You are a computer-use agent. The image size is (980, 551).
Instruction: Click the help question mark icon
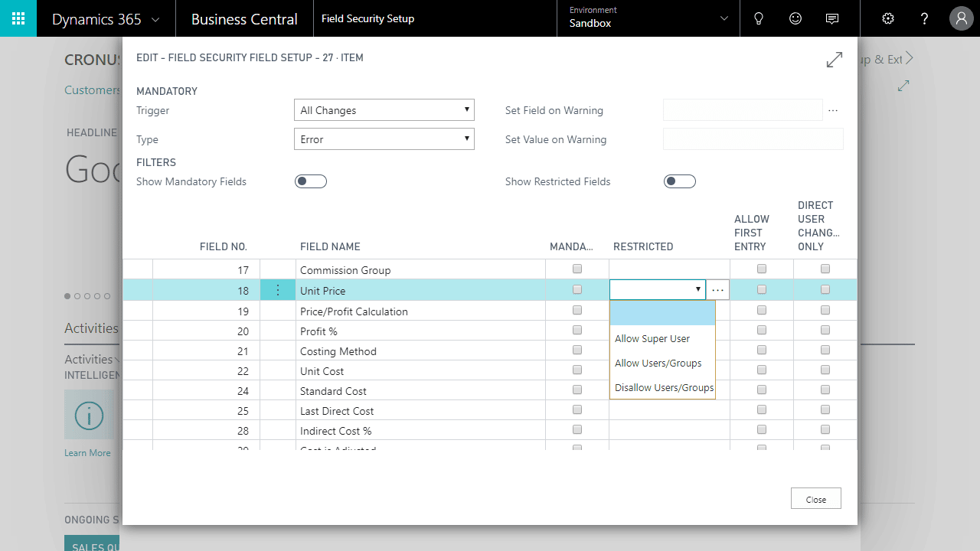[925, 18]
